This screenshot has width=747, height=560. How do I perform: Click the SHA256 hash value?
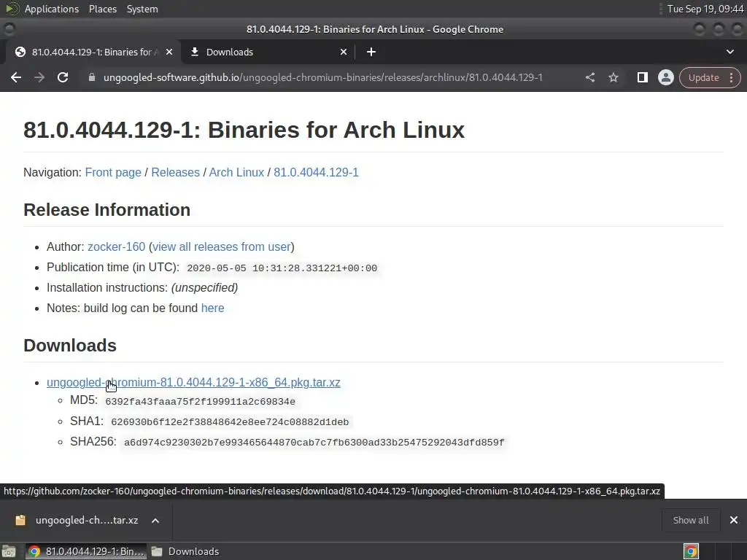314,443
